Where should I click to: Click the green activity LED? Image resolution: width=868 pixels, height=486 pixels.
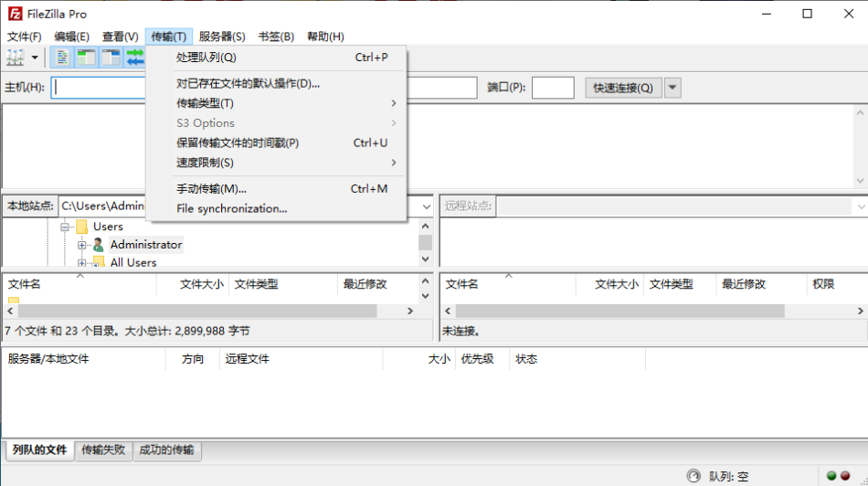tap(831, 475)
